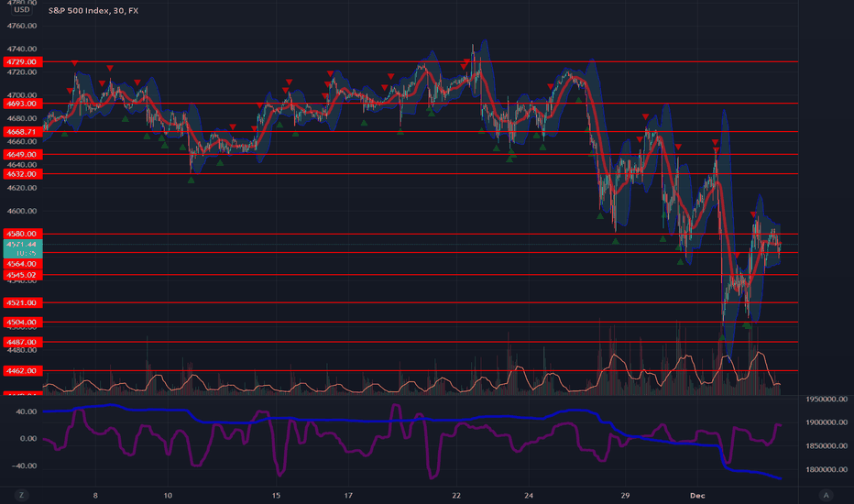Select the 4462.00 red price label
This screenshot has width=854, height=504.
pyautogui.click(x=22, y=371)
